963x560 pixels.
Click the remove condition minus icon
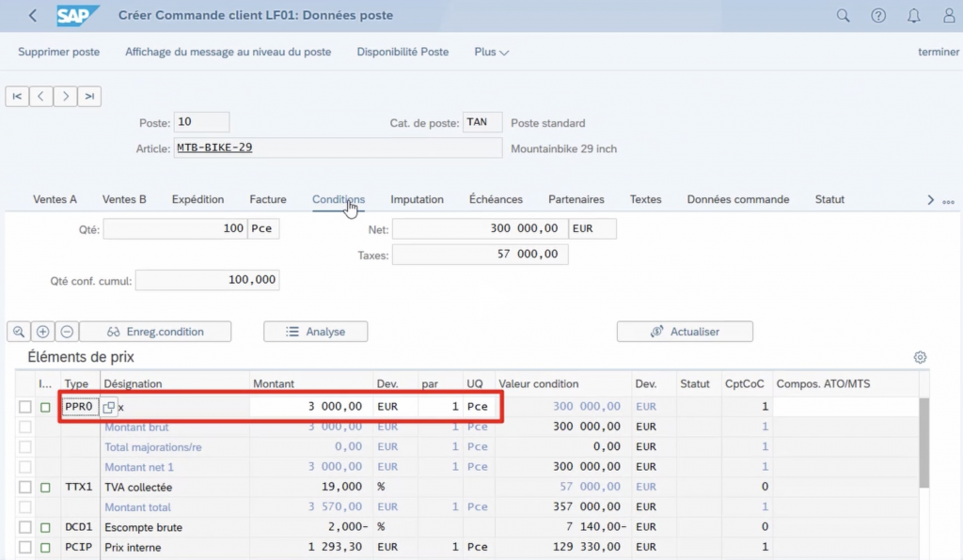pos(67,332)
